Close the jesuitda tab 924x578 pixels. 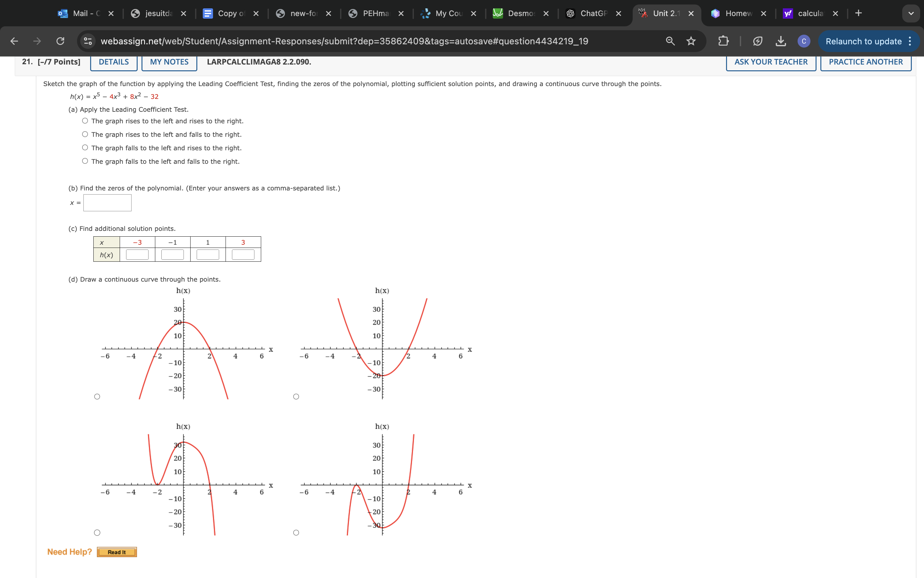point(183,13)
